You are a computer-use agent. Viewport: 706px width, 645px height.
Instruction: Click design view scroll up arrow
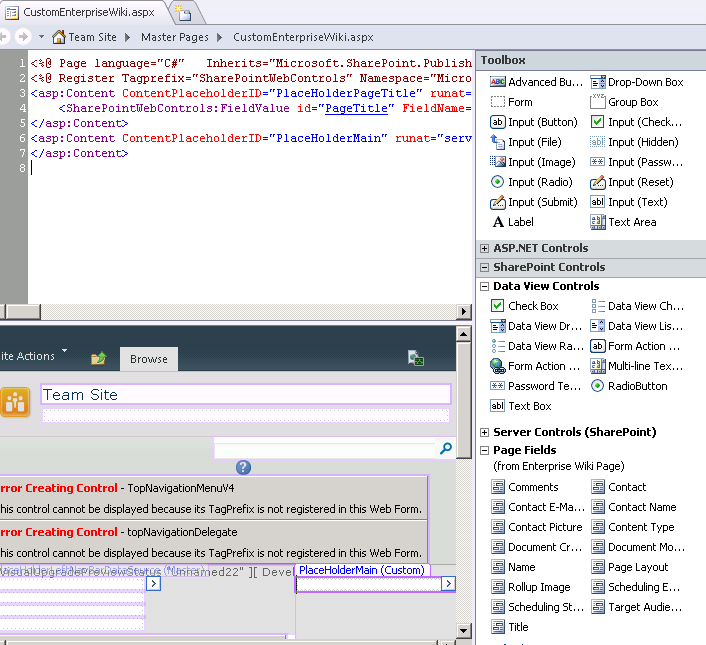(x=464, y=334)
